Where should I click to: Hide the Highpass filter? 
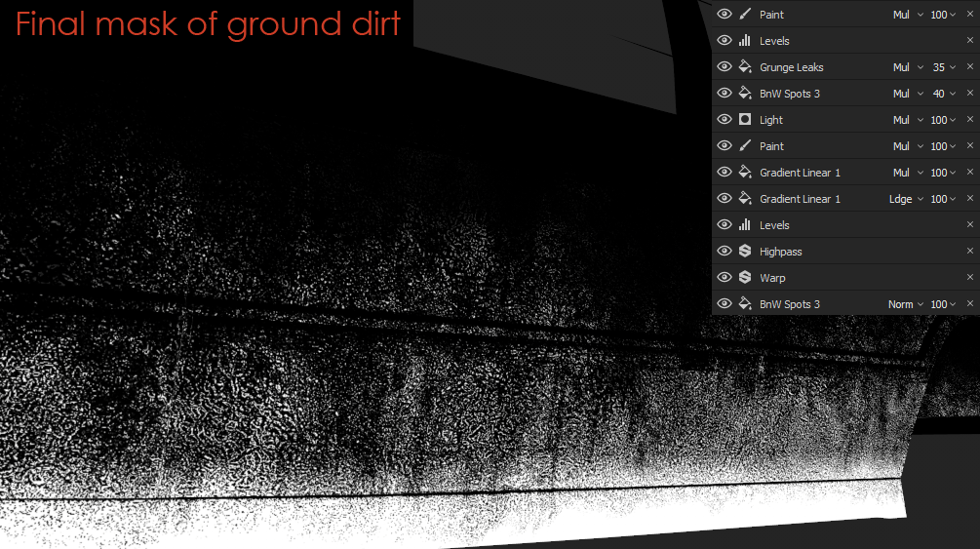coord(724,251)
